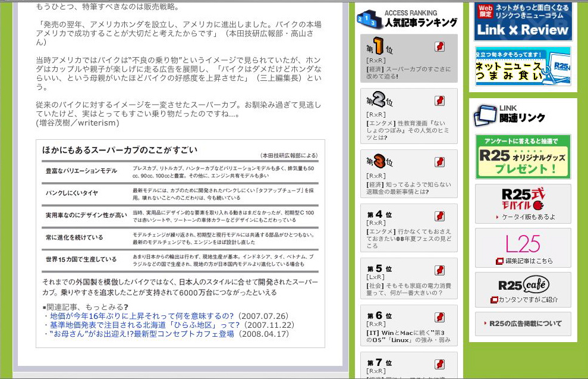
Task: Open the 基準地価発表 北海道ひらふ地区 article link
Action: coord(144,325)
